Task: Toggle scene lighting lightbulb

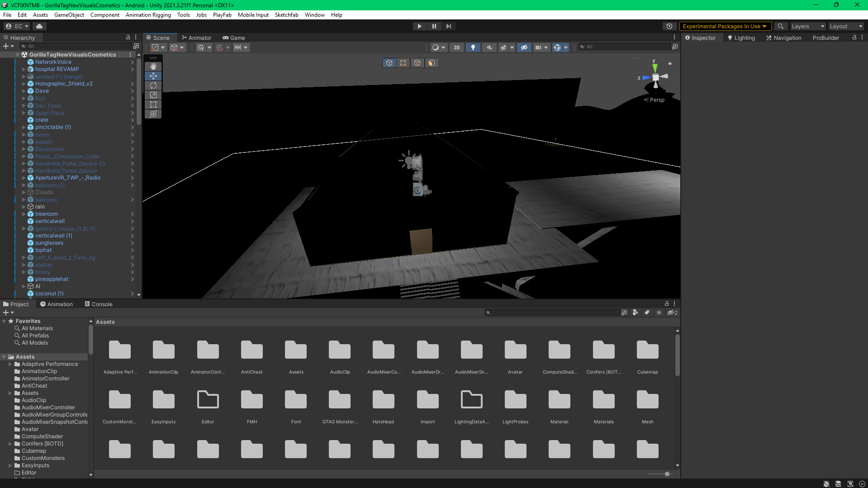Action: (x=473, y=47)
